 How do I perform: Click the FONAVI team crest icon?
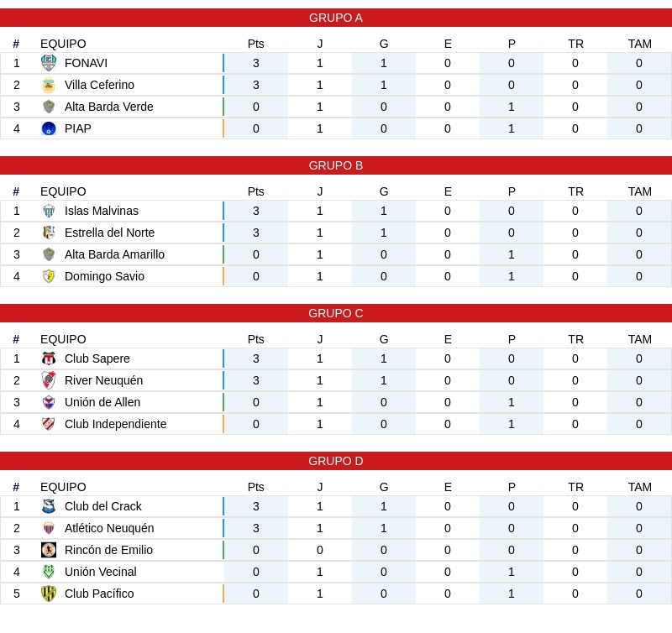(49, 63)
